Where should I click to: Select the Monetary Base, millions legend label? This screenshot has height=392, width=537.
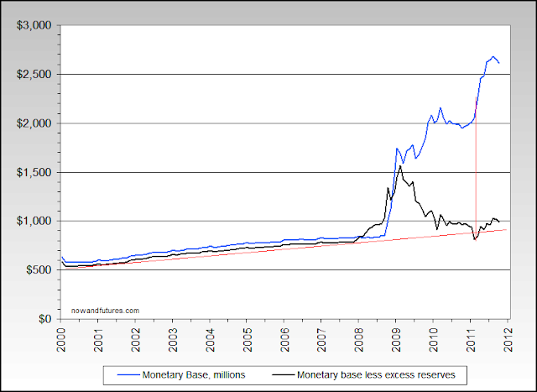(x=194, y=375)
